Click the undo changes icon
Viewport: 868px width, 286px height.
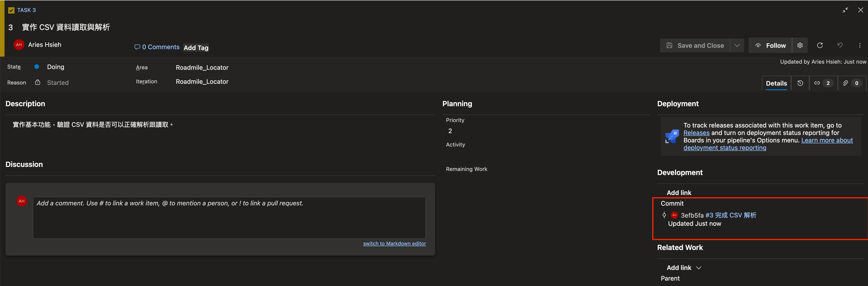[840, 46]
